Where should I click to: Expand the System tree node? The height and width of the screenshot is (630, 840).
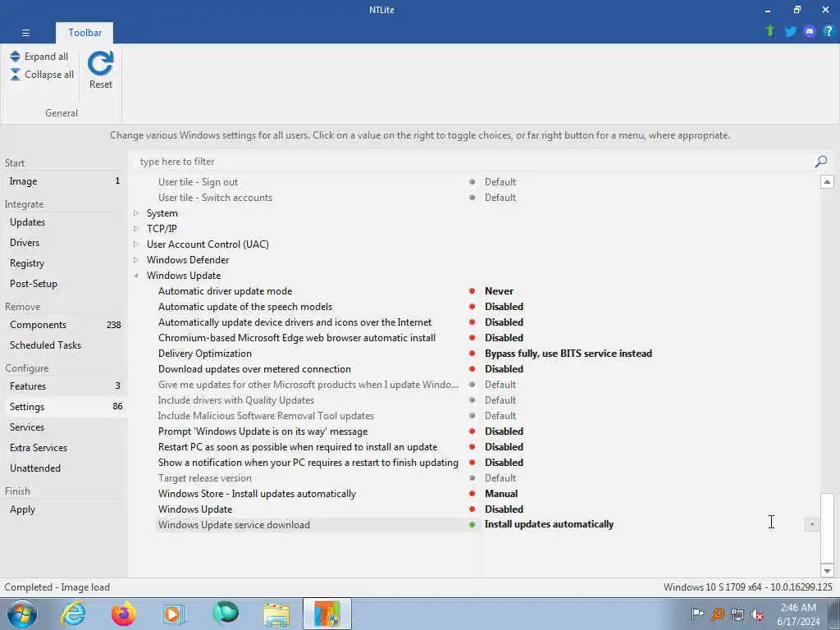(x=136, y=213)
